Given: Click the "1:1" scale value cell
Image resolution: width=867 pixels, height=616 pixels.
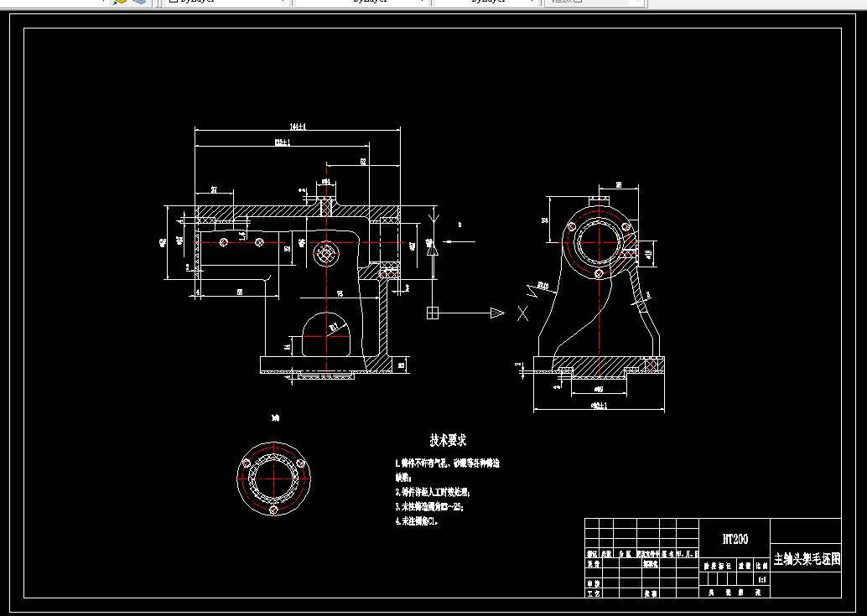Looking at the screenshot, I should [762, 579].
